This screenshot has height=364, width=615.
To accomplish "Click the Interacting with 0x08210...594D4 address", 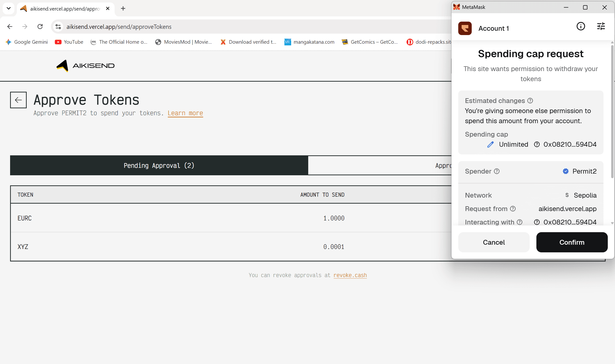I will [570, 222].
